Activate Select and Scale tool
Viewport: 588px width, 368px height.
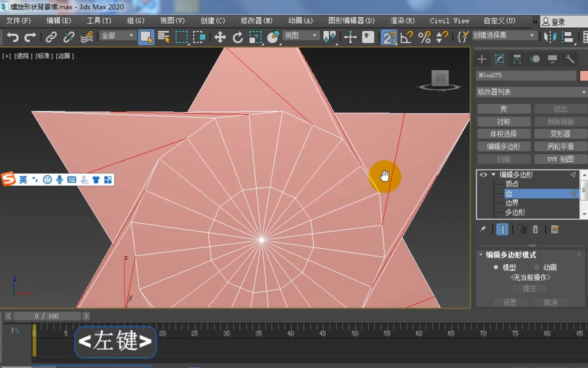pyautogui.click(x=255, y=37)
